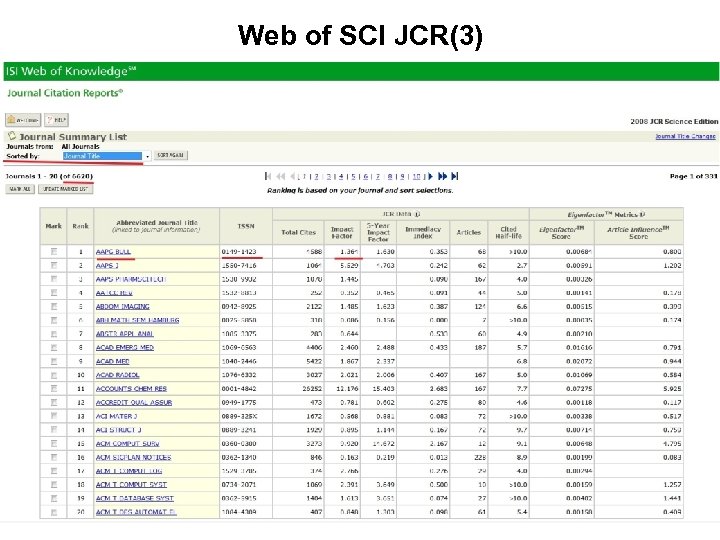Jump to the last results page
Viewport: 720px width, 540px height.
click(x=455, y=176)
